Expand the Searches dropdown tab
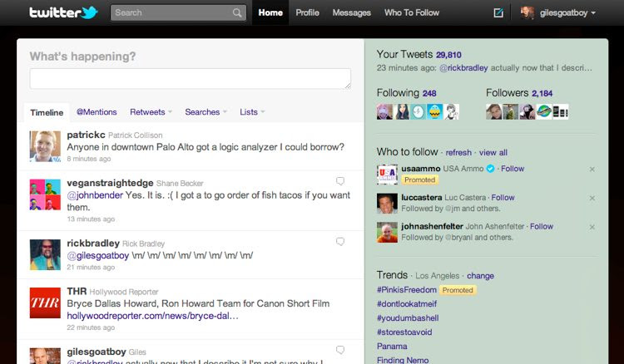Screen dimensions: 624x364 pos(206,112)
